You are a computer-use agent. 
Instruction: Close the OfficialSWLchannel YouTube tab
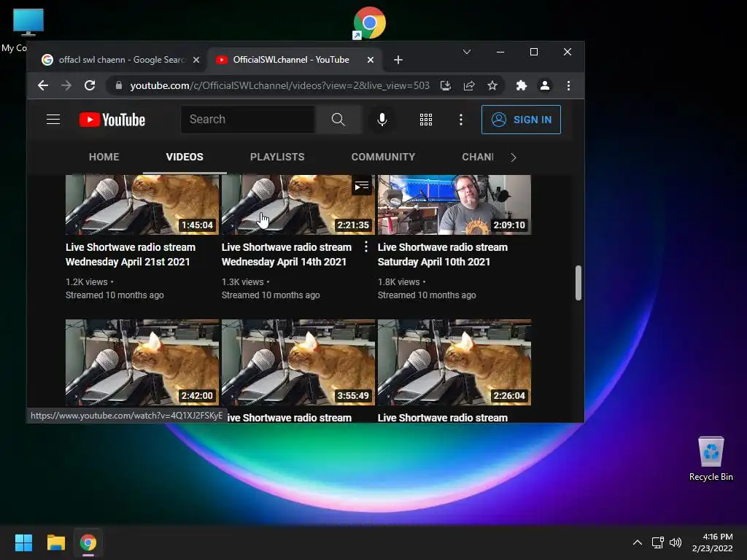pos(371,60)
